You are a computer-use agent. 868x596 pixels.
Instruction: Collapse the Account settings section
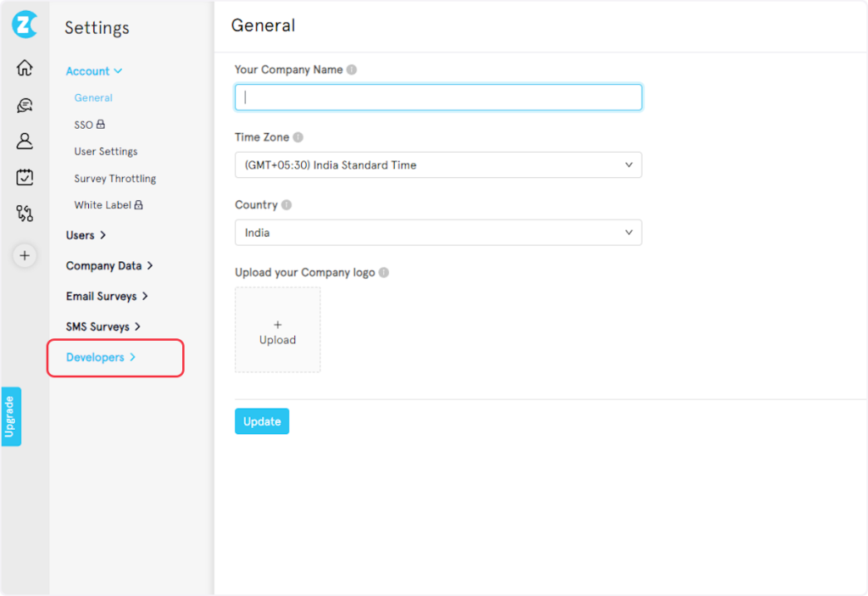click(x=94, y=71)
